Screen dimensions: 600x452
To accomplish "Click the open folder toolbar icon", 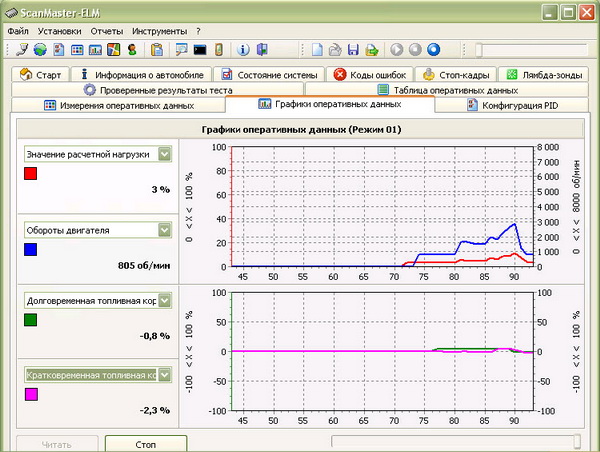I will click(x=335, y=50).
